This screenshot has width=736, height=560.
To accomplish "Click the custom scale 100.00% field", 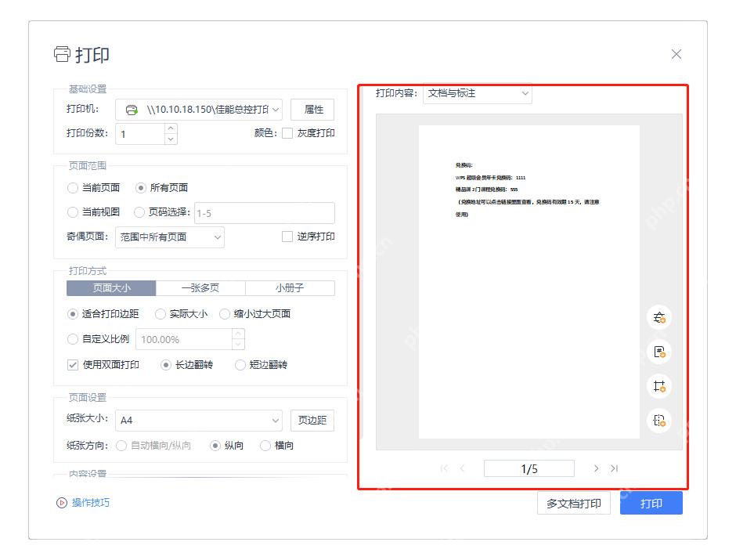I will (x=184, y=339).
